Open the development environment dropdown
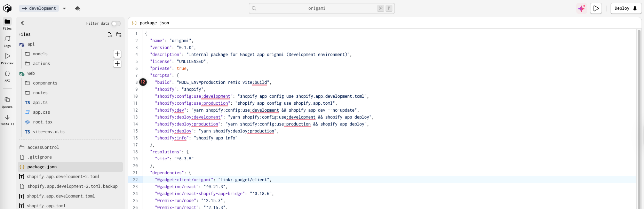The width and height of the screenshot is (644, 209). [39, 8]
